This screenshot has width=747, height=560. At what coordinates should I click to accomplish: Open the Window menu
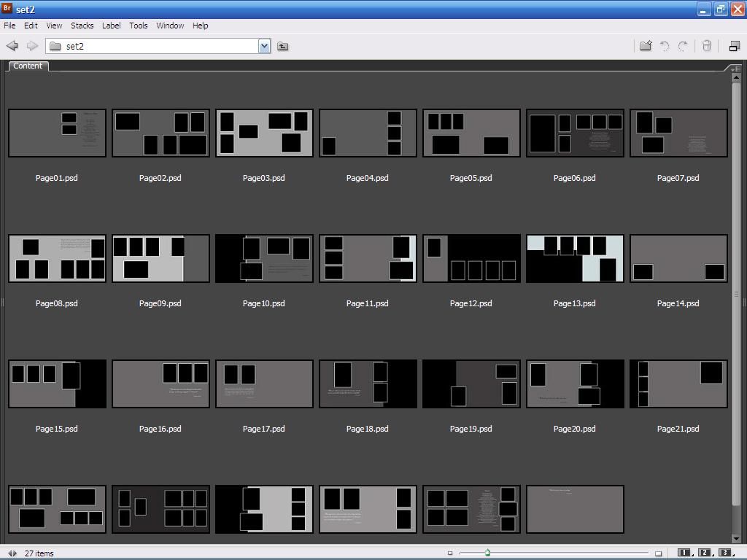pyautogui.click(x=170, y=26)
